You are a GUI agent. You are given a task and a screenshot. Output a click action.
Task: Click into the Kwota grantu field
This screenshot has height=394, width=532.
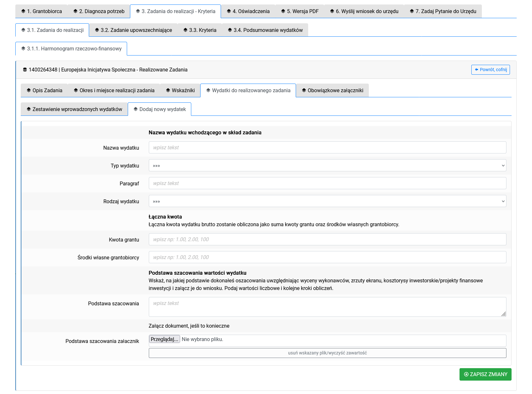coord(327,239)
